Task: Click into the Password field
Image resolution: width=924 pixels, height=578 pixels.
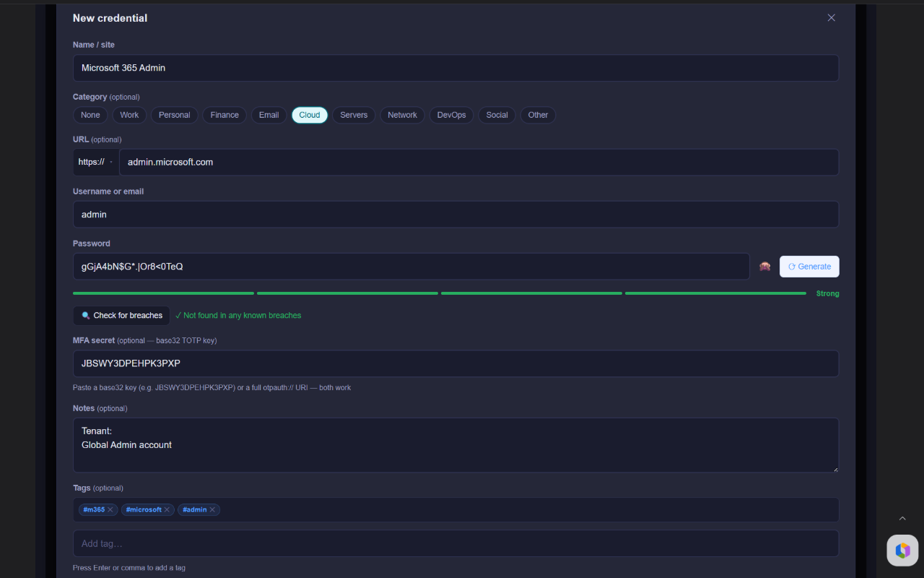Action: 411,267
